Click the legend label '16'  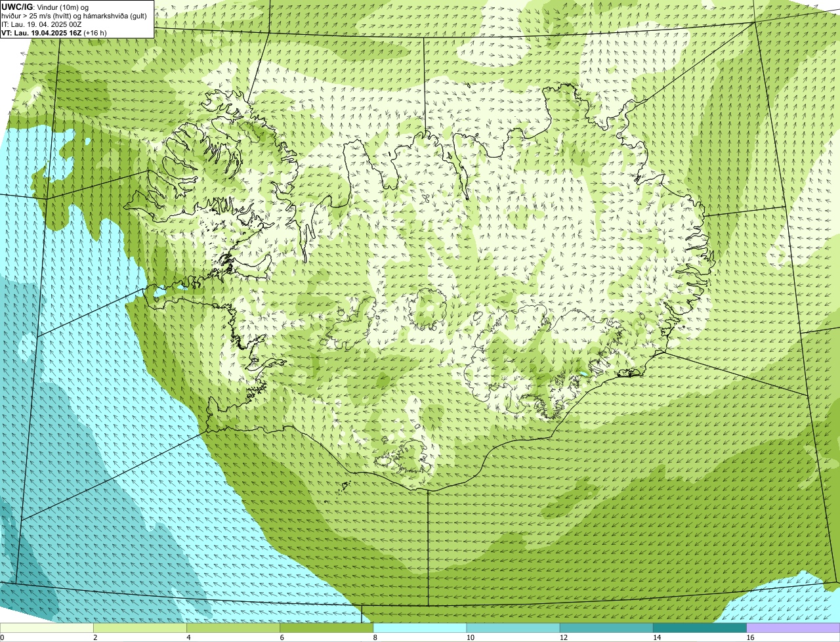750,637
